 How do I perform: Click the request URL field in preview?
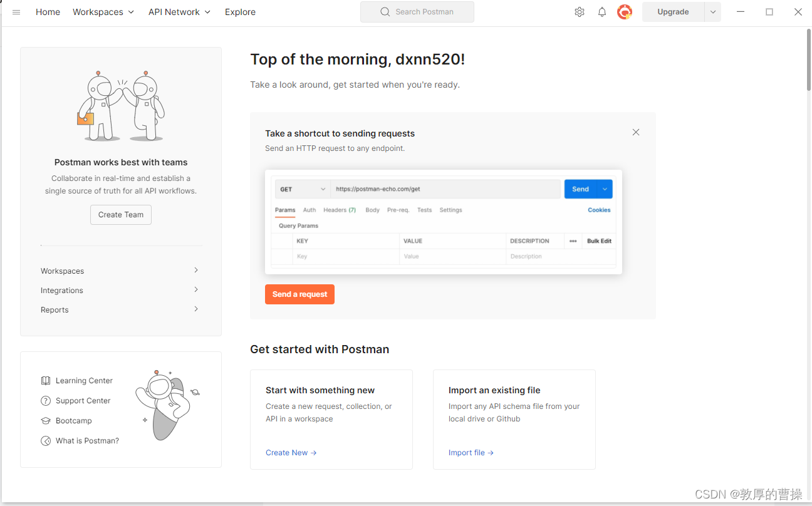(445, 189)
